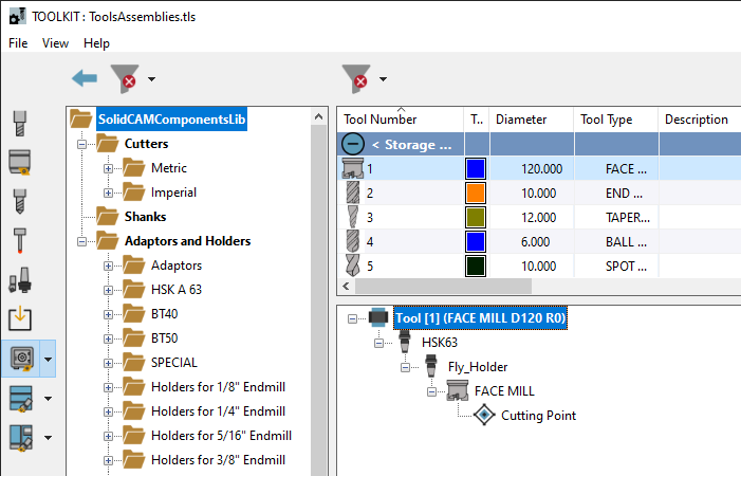The image size is (741, 477).
Task: Select the Holders for 3/8" Endmill folder
Action: pos(218,460)
